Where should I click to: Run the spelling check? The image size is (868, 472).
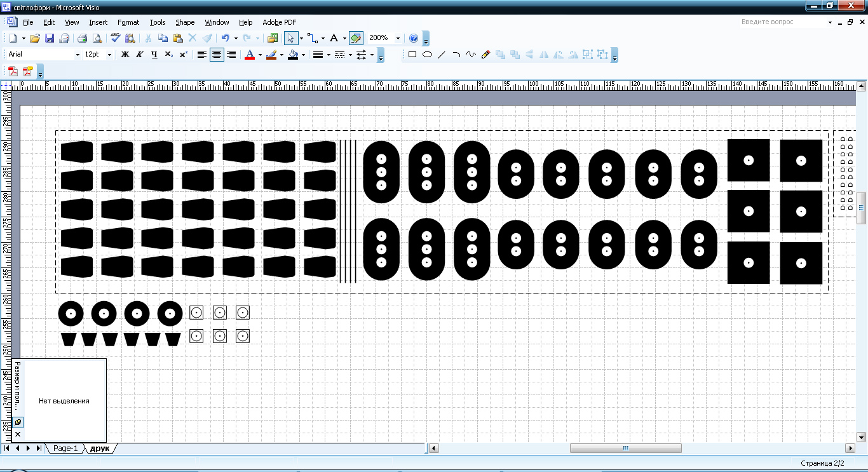point(116,38)
